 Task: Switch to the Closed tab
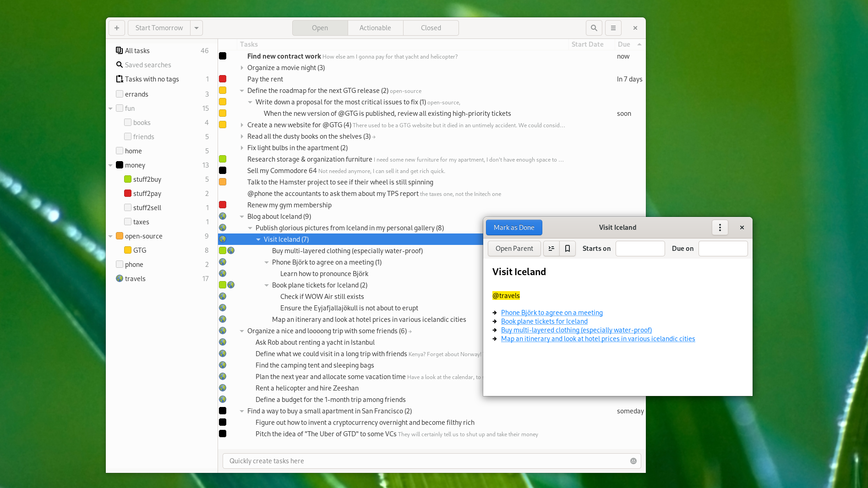430,28
